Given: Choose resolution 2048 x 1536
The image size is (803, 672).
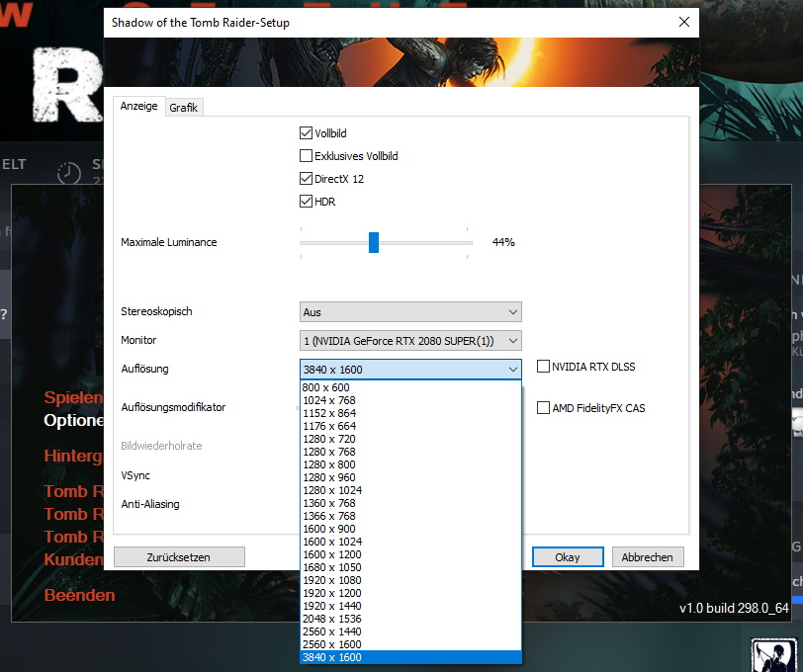Looking at the screenshot, I should 410,619.
